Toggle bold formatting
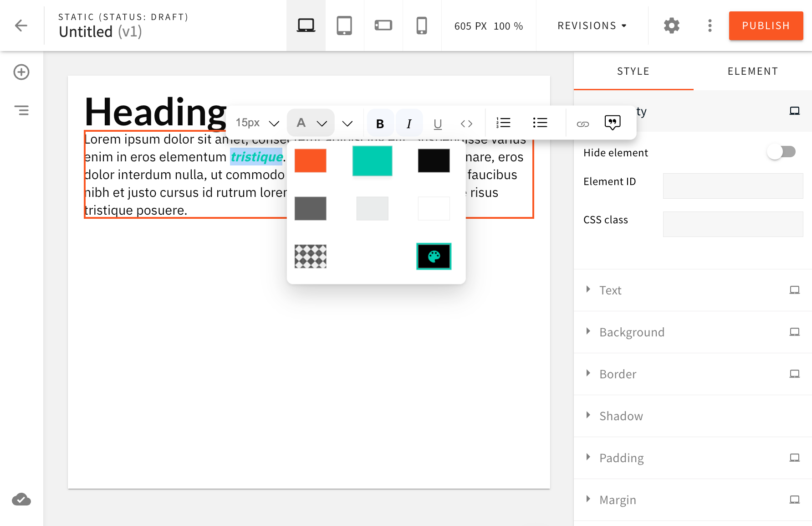The height and width of the screenshot is (526, 812). pos(380,123)
